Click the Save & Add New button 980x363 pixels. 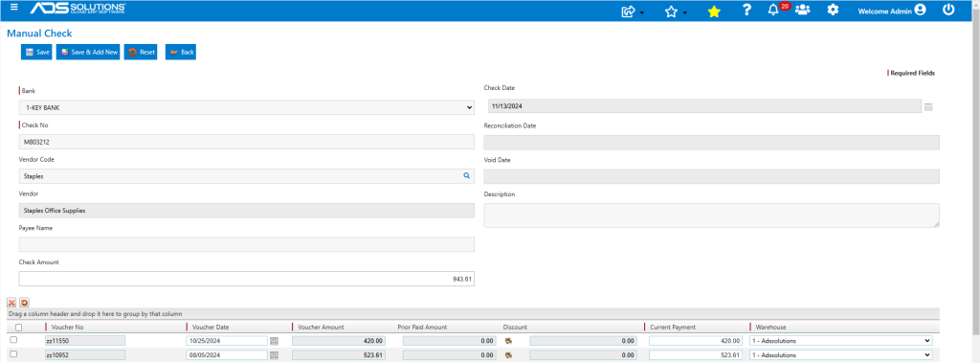[88, 53]
